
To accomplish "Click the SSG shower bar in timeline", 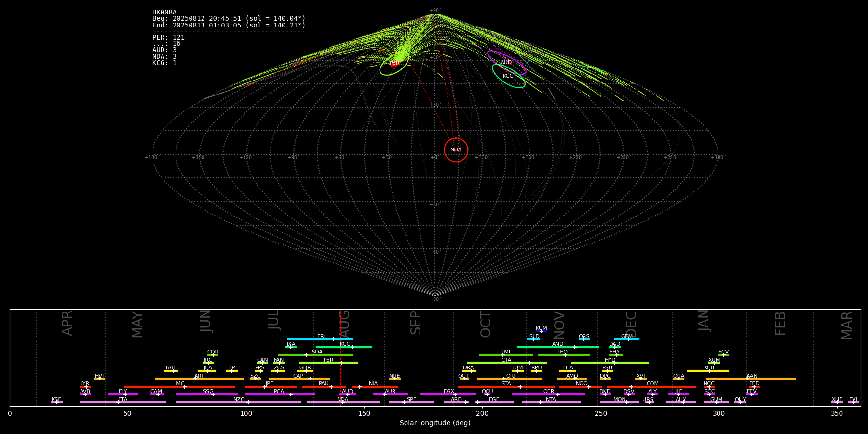I will [207, 394].
